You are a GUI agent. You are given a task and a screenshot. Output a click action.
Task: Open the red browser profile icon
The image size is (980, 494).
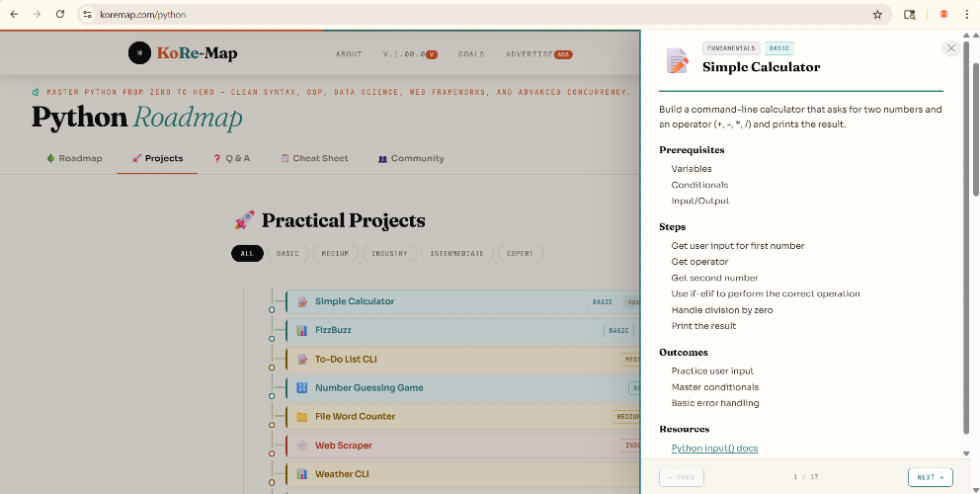[943, 14]
